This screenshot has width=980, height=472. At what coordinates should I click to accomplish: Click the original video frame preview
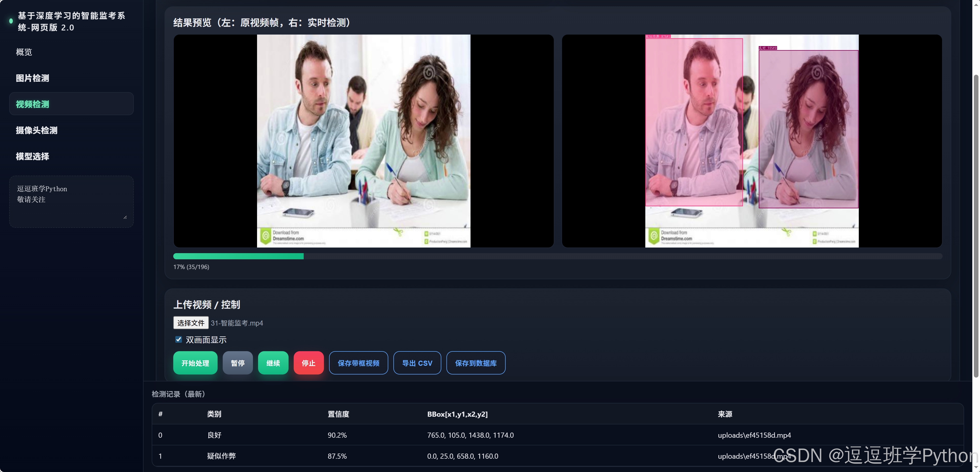(363, 141)
